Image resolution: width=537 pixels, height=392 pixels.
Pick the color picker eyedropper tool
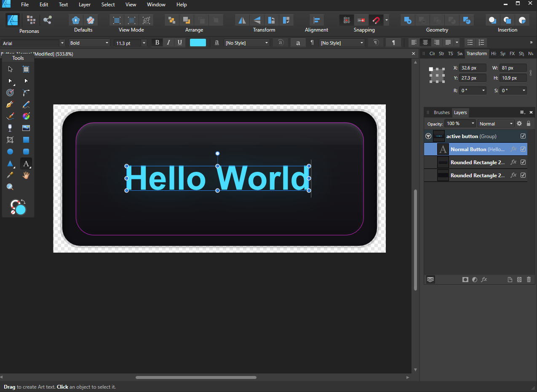coord(10,175)
